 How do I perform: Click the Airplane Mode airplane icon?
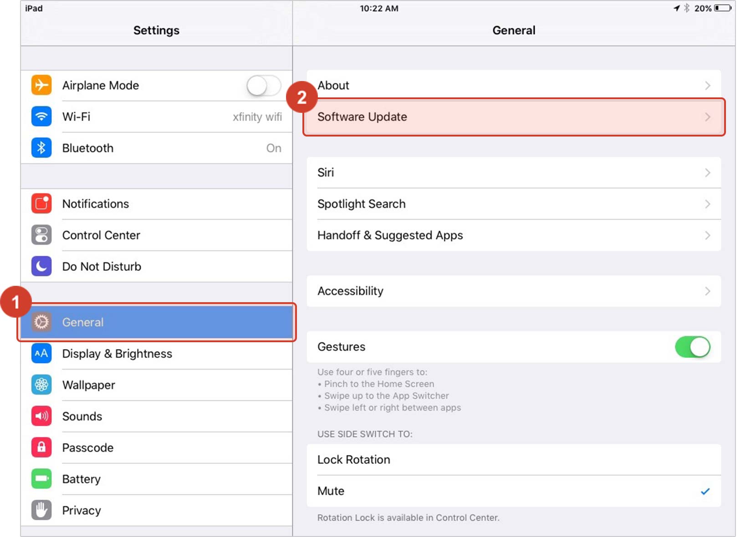pos(41,85)
